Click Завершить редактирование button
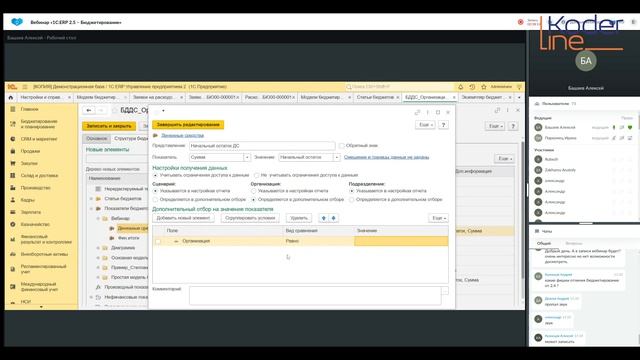This screenshot has width=640, height=360. tap(188, 125)
